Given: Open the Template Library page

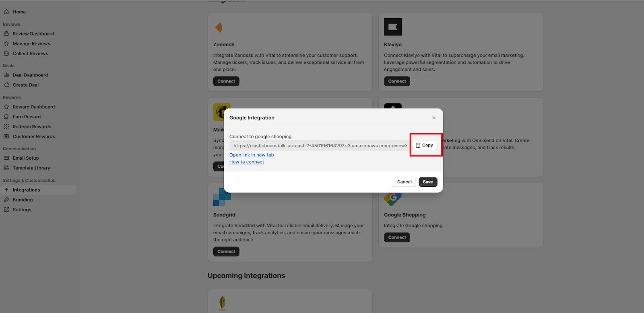Looking at the screenshot, I should tap(31, 168).
